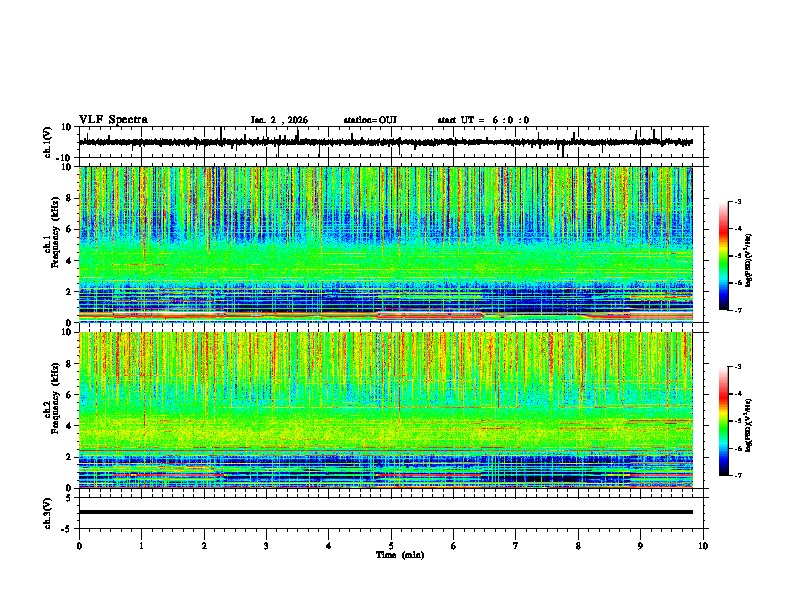
Task: Click the black ch.3 voltage trace bar
Action: (x=385, y=512)
